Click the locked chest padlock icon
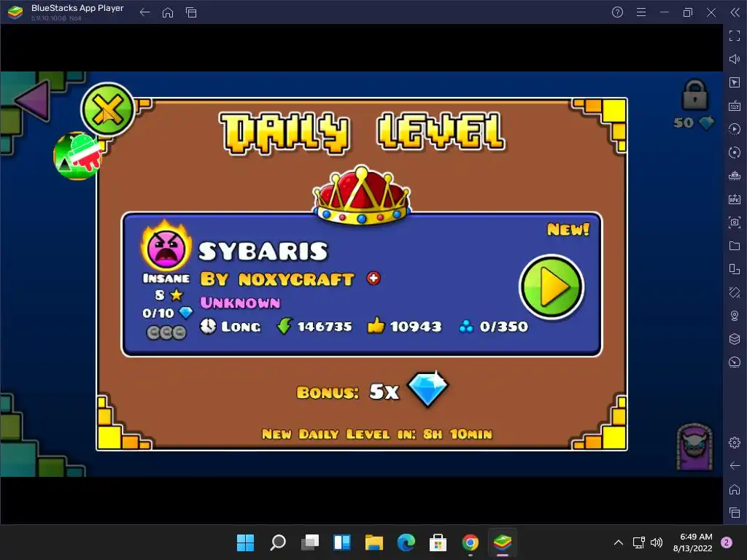This screenshot has height=560, width=747. point(694,95)
